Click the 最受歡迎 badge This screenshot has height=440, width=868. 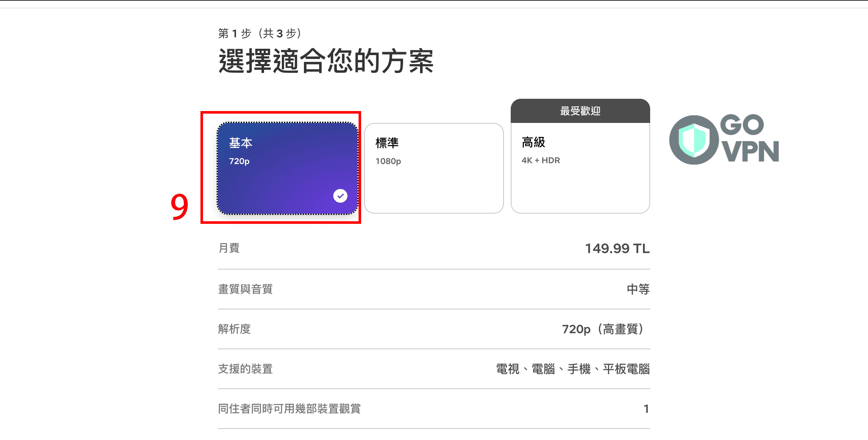[580, 111]
